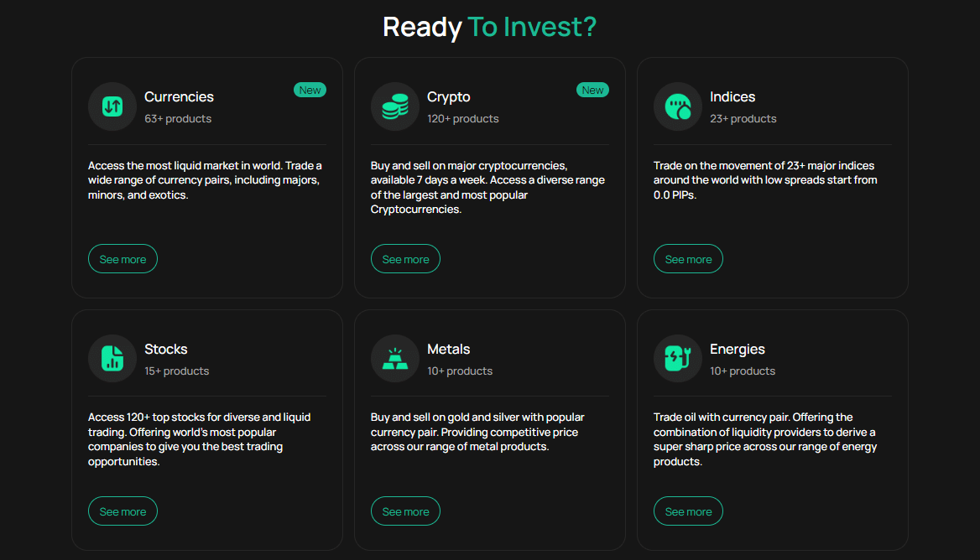The height and width of the screenshot is (560, 980).
Task: Click the New badge on Currencies card
Action: click(x=310, y=90)
